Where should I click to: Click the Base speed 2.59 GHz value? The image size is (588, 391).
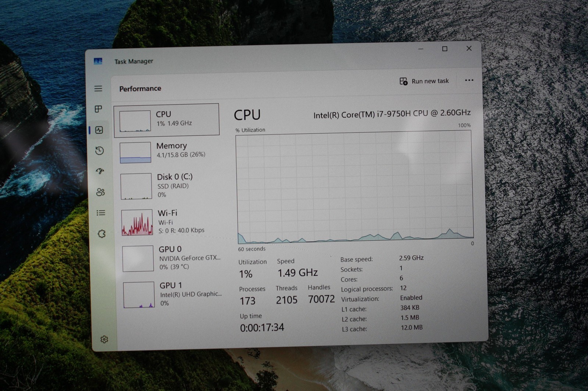click(411, 258)
